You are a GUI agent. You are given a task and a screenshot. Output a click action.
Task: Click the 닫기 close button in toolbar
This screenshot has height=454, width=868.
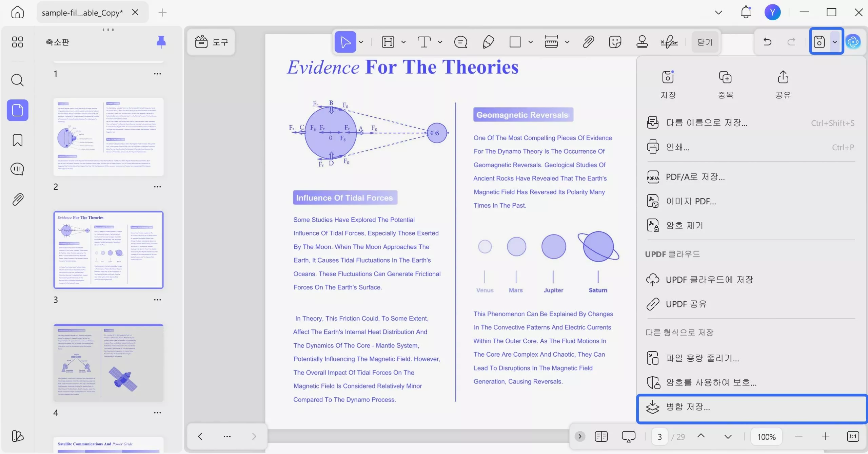705,42
